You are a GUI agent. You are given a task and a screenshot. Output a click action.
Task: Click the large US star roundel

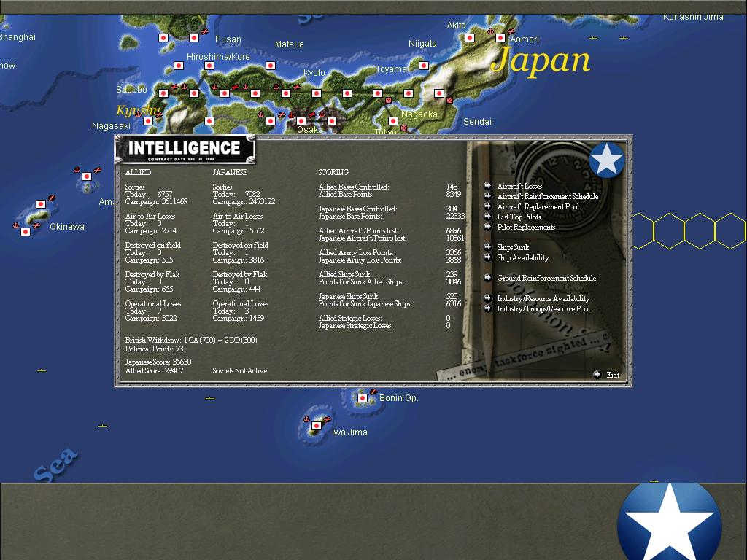pyautogui.click(x=670, y=521)
